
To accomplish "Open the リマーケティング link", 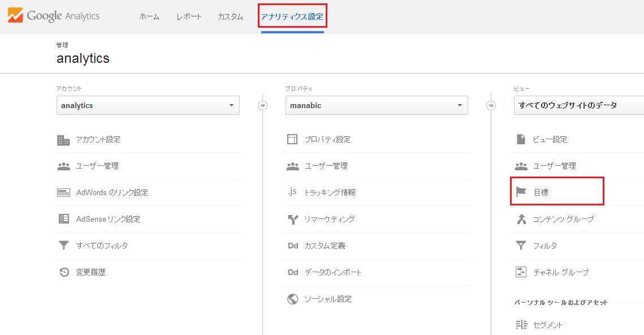I will pyautogui.click(x=330, y=219).
